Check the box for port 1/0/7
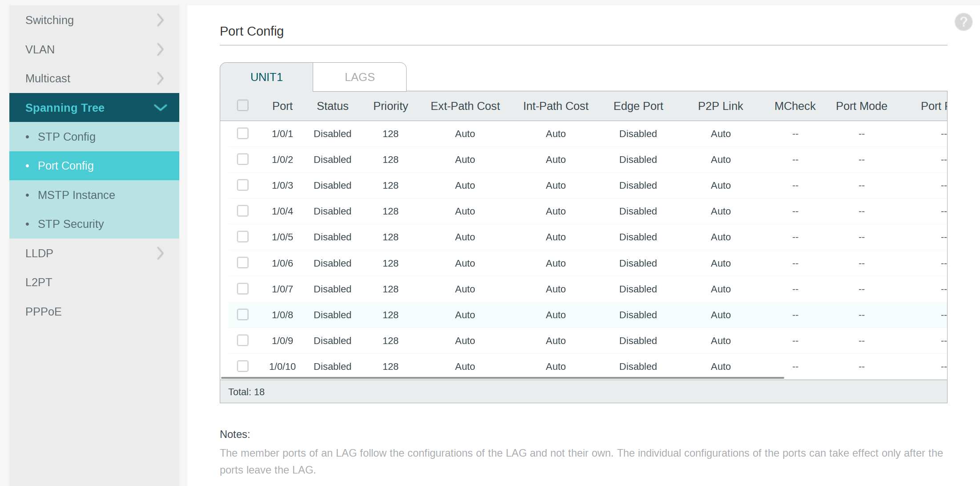This screenshot has width=980, height=486. pyautogui.click(x=243, y=289)
